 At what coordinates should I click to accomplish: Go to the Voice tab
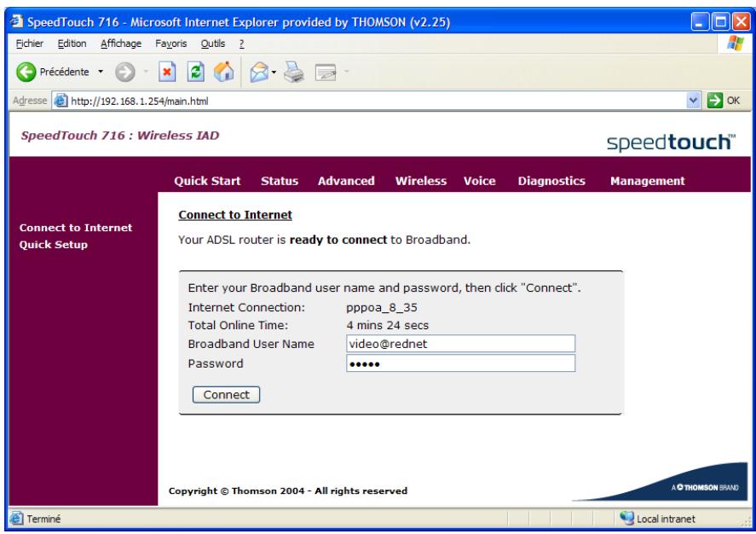coord(480,181)
